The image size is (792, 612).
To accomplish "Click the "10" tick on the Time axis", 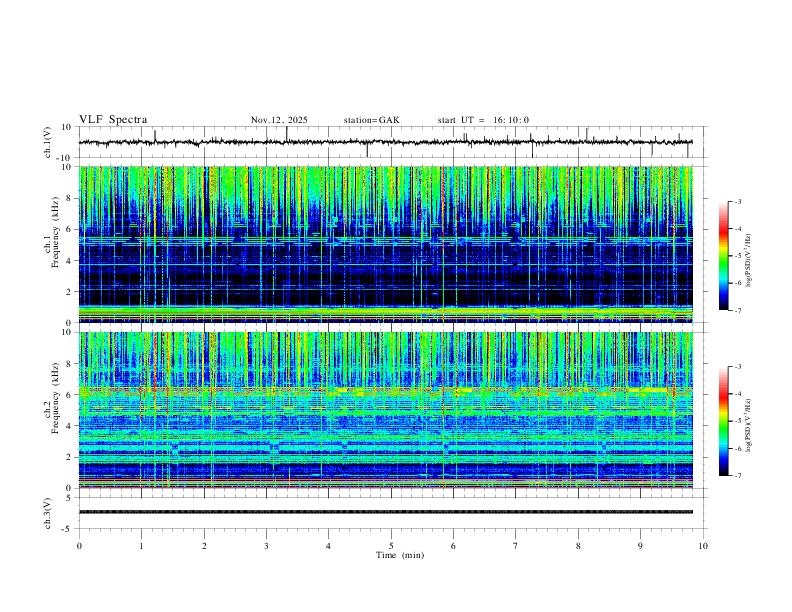I will (703, 546).
